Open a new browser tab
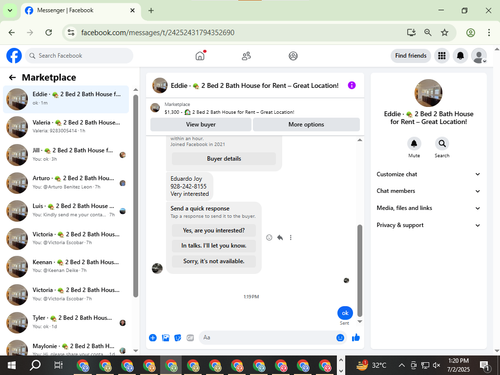This screenshot has height=375, width=500. [x=151, y=11]
